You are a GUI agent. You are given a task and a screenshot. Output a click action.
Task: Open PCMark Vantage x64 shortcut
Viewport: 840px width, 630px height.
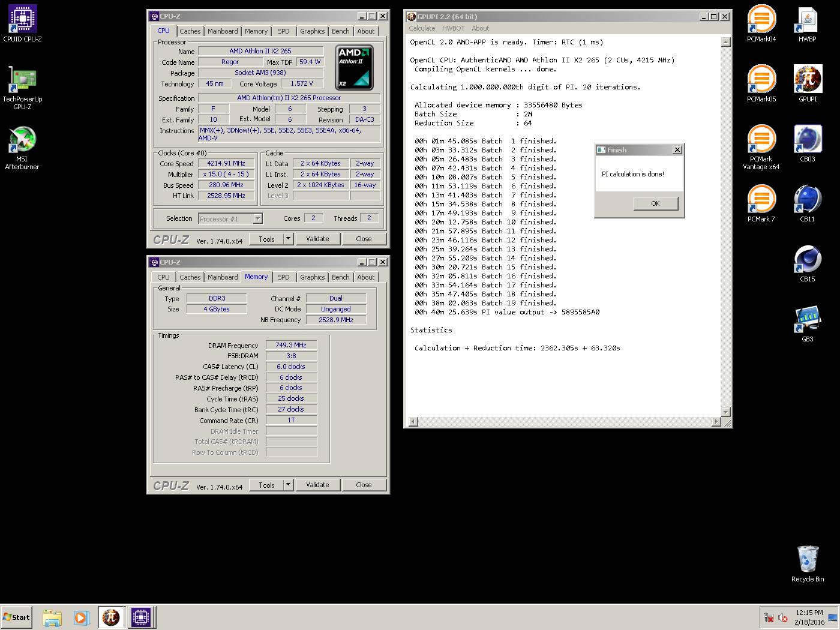tap(761, 148)
